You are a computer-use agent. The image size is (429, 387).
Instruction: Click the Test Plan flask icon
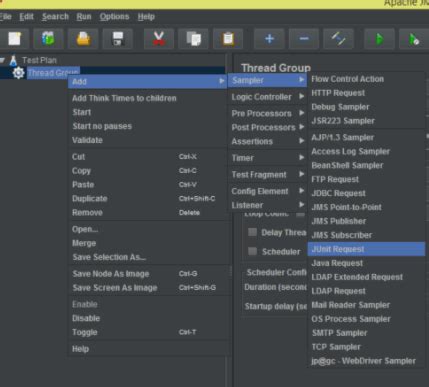13,60
